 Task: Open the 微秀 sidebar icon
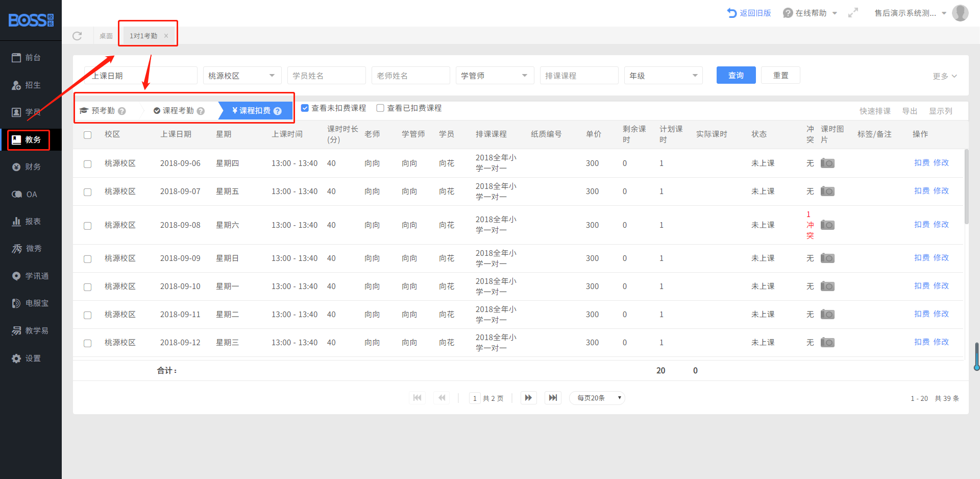[16, 249]
